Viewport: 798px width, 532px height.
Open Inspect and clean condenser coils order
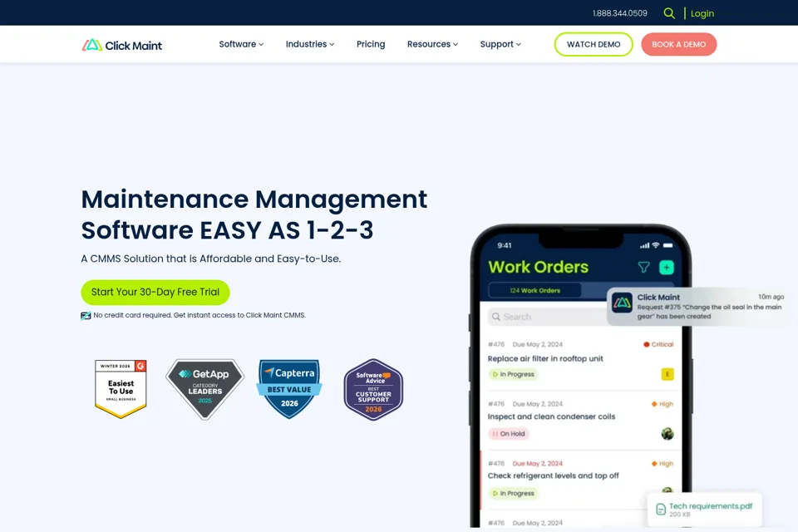[x=551, y=416]
